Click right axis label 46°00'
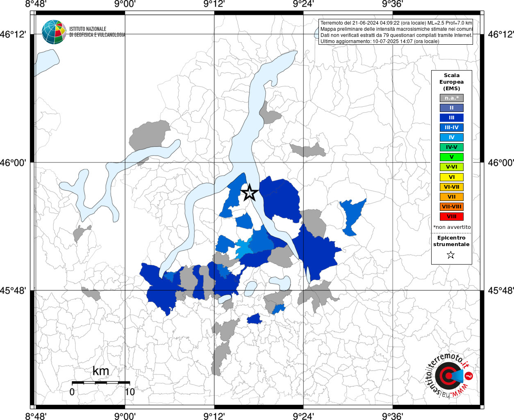This screenshot has height=420, width=514. coord(501,163)
